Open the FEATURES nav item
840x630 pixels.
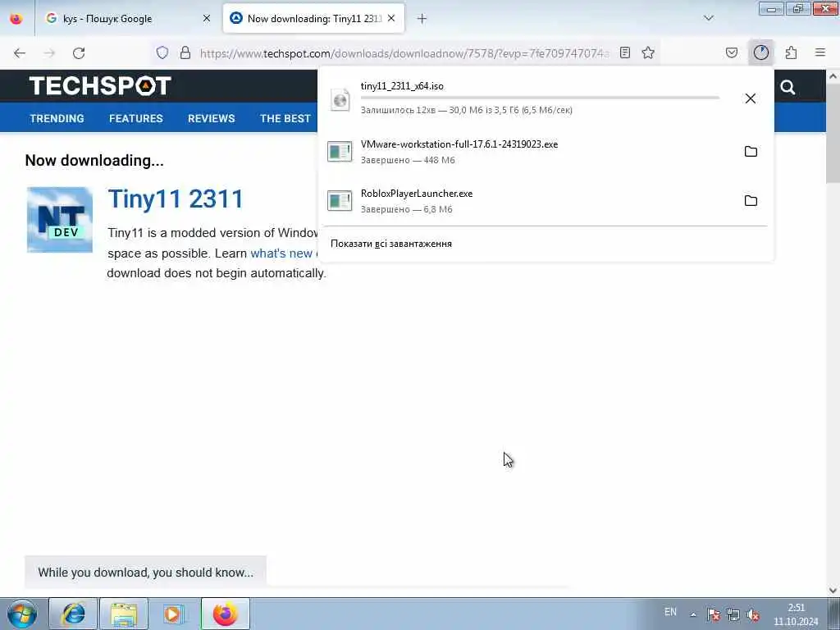tap(136, 118)
